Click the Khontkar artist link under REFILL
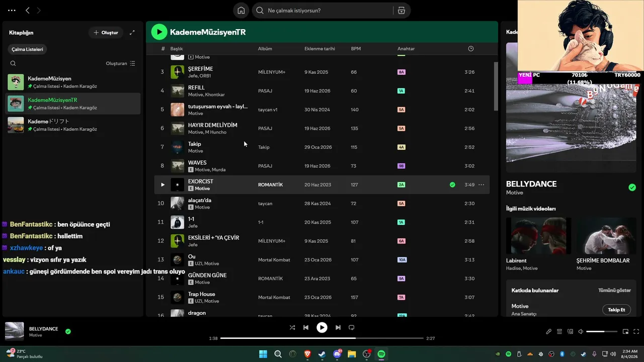Screen dimensions: 644x362 click(x=215, y=95)
